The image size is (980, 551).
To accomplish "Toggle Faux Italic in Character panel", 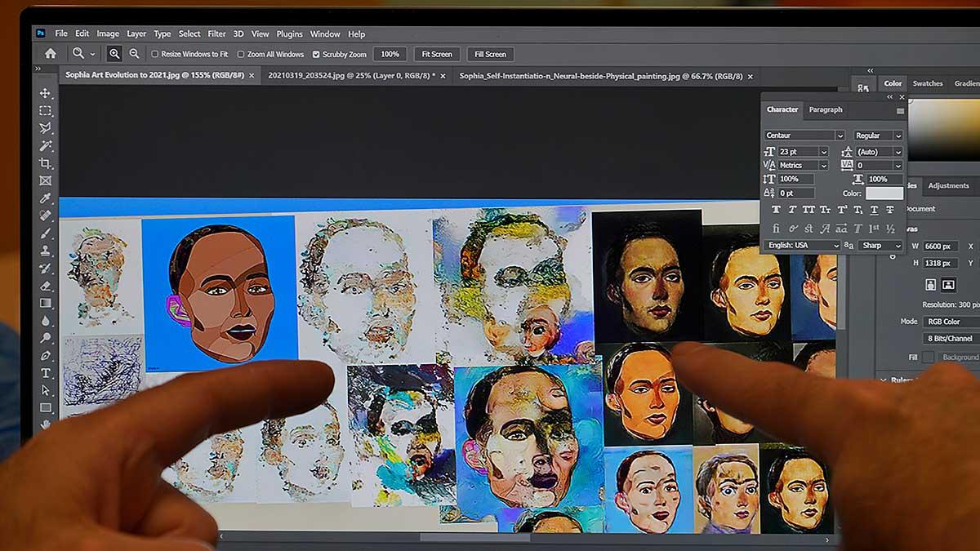I will 792,210.
